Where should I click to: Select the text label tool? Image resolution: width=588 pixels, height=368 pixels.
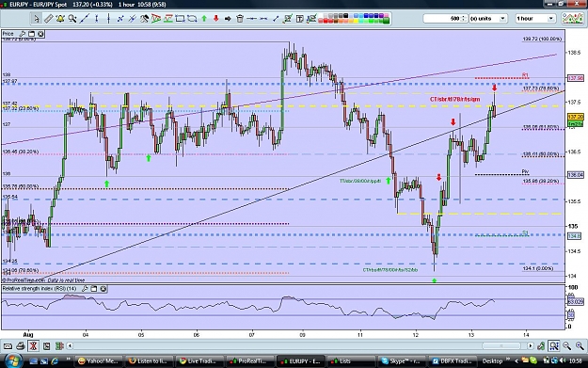tap(299, 19)
